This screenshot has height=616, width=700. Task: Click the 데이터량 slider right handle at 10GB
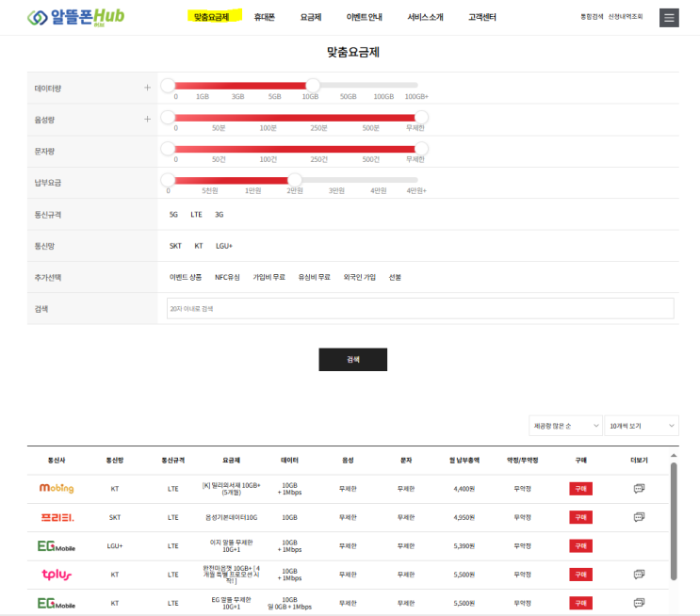tap(313, 86)
